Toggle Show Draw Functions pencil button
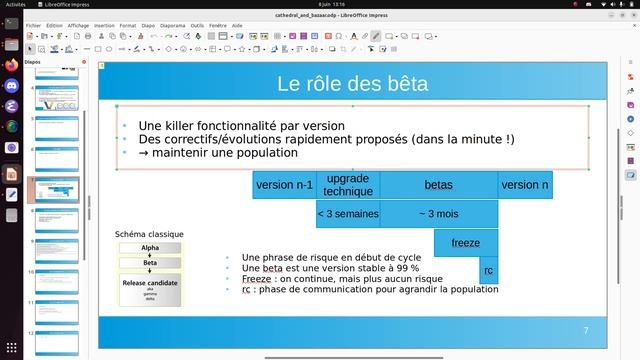 point(376,36)
